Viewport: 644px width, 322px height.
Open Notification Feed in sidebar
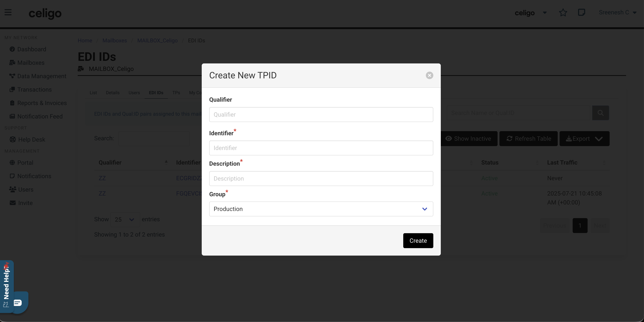pos(36,116)
